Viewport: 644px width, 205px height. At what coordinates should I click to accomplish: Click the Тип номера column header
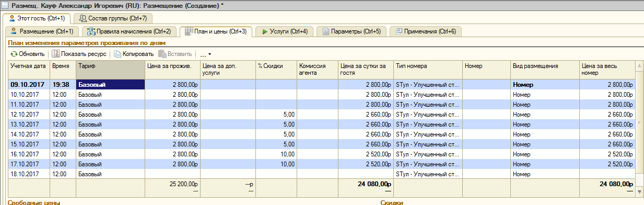click(x=428, y=70)
